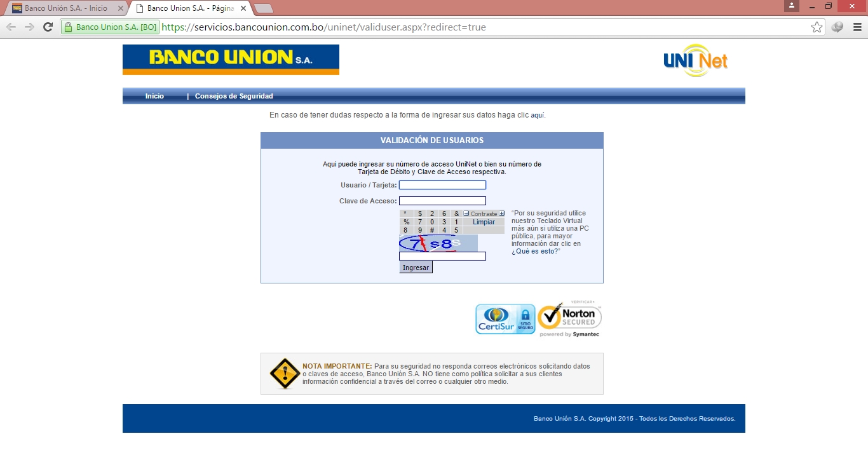
Task: Tap the 3 key on the virtual keyboard
Action: pyautogui.click(x=444, y=222)
